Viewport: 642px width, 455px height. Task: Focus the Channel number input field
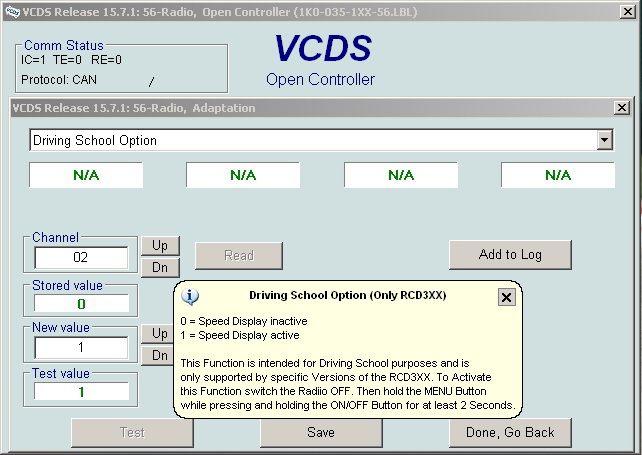click(81, 257)
